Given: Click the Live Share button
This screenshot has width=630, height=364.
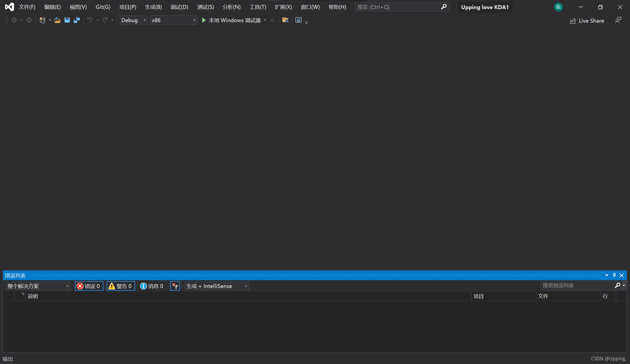Looking at the screenshot, I should click(587, 21).
